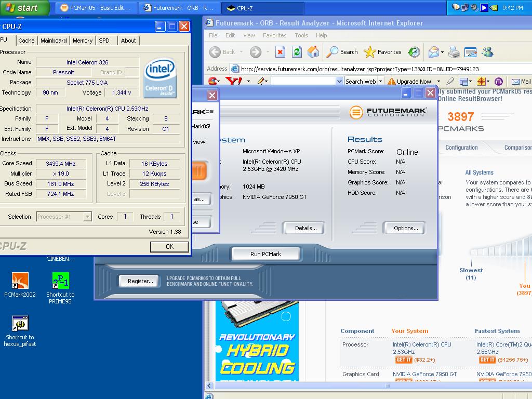
Task: Click the Options... button in PCMark05
Action: (404, 228)
